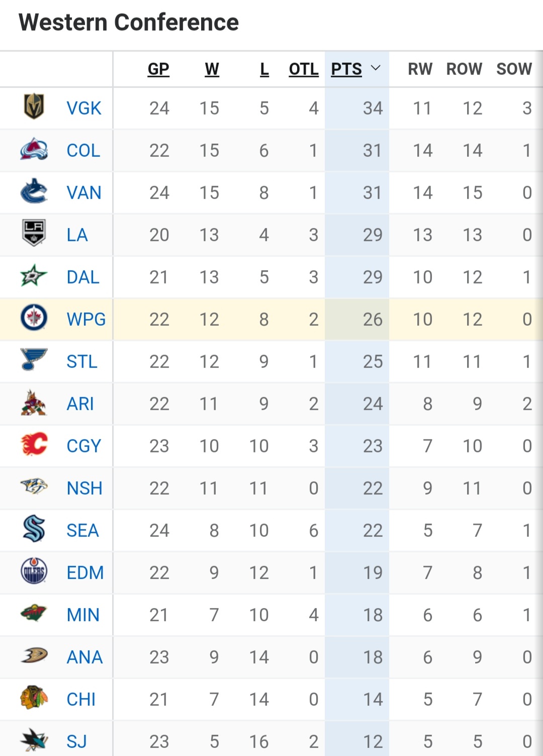Sort standings by OTL column
Image resolution: width=543 pixels, height=756 pixels.
304,69
